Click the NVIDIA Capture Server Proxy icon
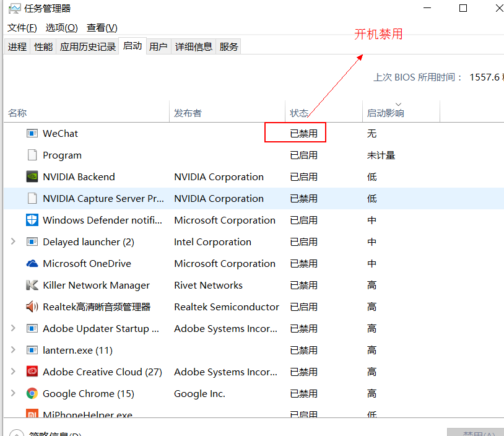The image size is (504, 436). tap(32, 198)
